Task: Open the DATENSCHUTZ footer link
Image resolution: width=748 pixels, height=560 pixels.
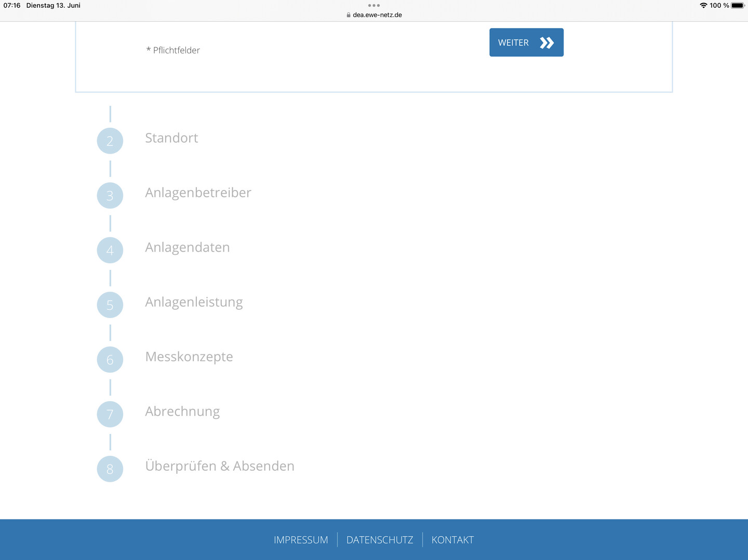Action: [380, 540]
